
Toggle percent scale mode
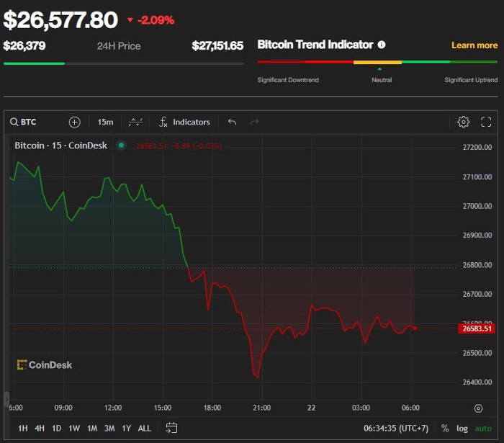[445, 428]
